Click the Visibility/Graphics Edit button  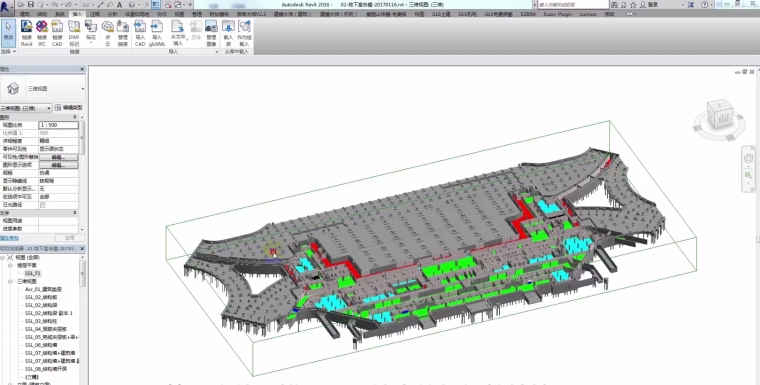58,157
